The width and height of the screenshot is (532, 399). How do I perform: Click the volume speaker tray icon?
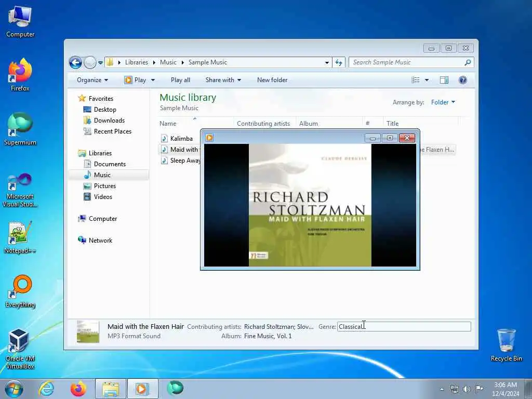[467, 389]
